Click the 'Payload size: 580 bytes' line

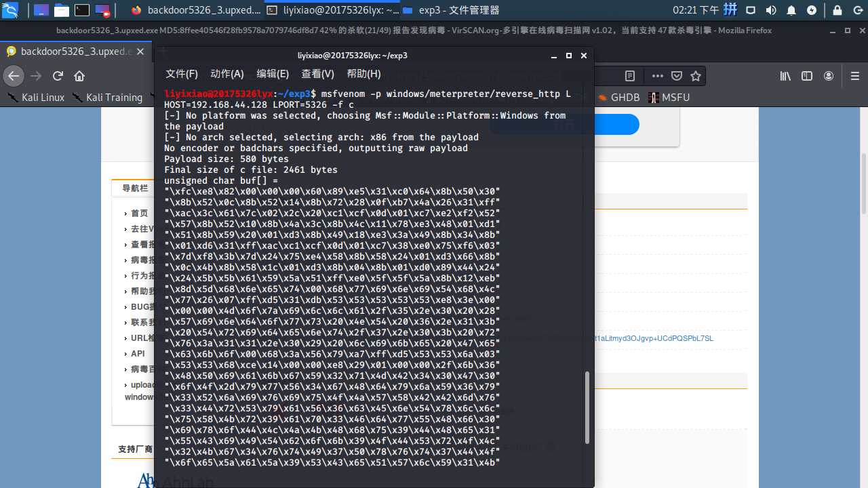pos(226,159)
